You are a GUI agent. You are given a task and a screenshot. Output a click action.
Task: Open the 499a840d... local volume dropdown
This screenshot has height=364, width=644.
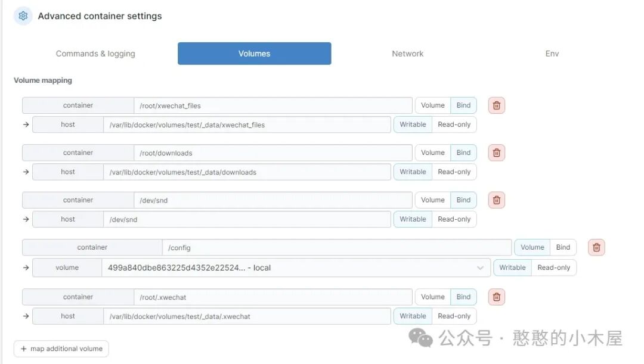coord(296,268)
